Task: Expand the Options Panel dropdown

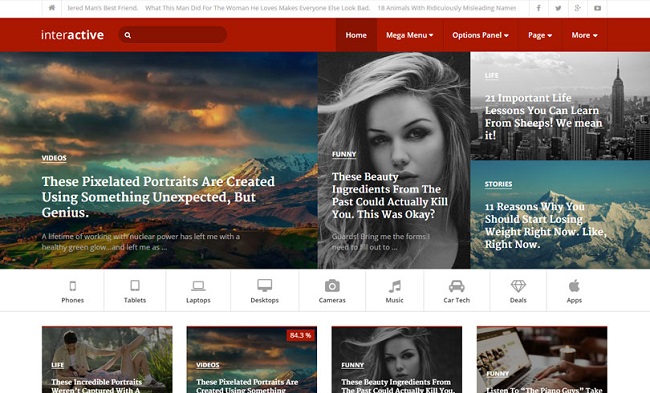Action: [480, 35]
